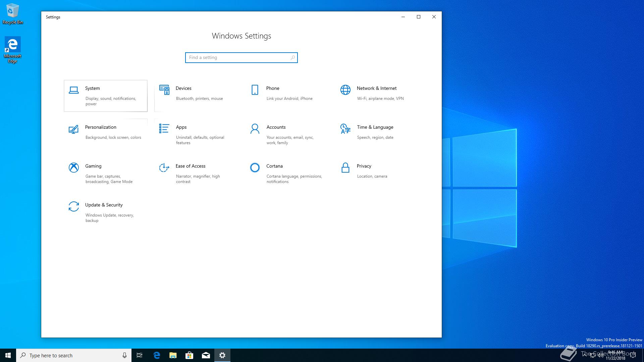Open the Gaming category title

(x=93, y=166)
